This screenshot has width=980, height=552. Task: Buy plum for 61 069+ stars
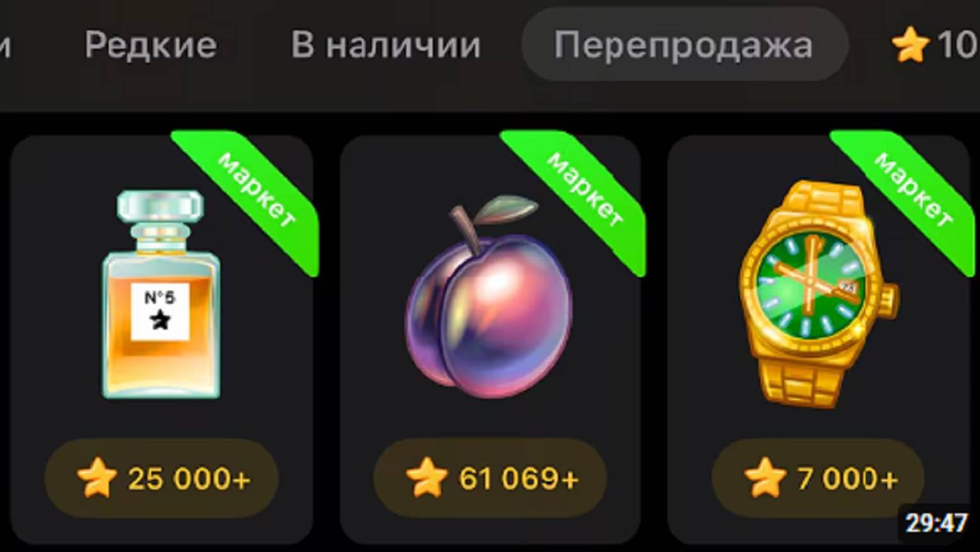pyautogui.click(x=490, y=479)
